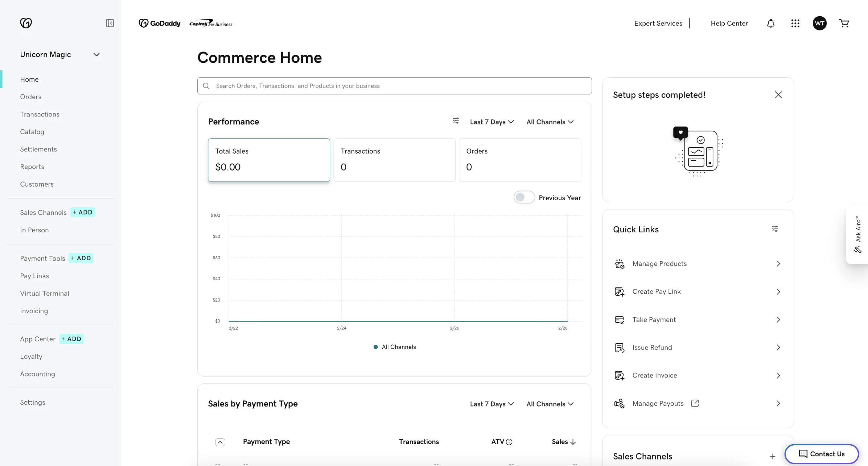
Task: Click ADD next to App Center
Action: pyautogui.click(x=71, y=339)
